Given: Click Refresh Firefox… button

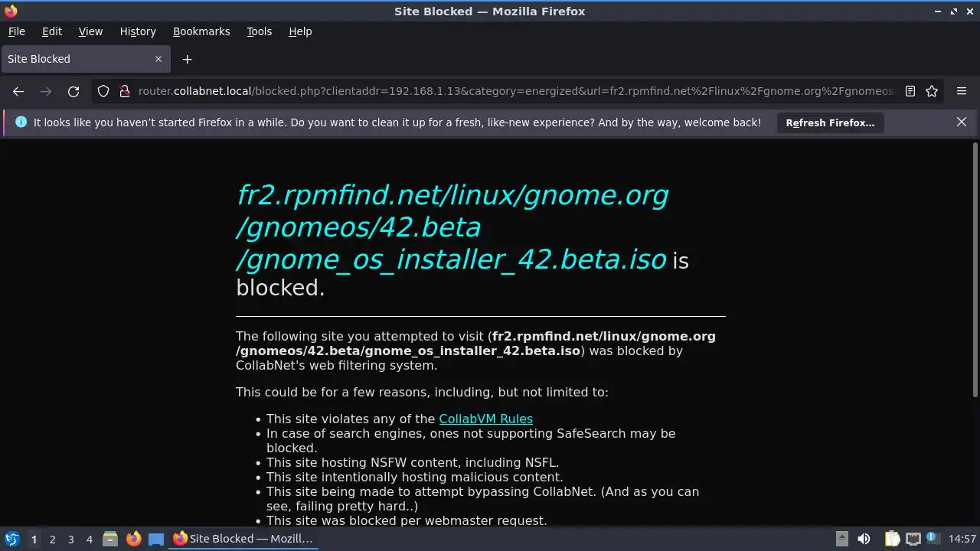Looking at the screenshot, I should [830, 122].
